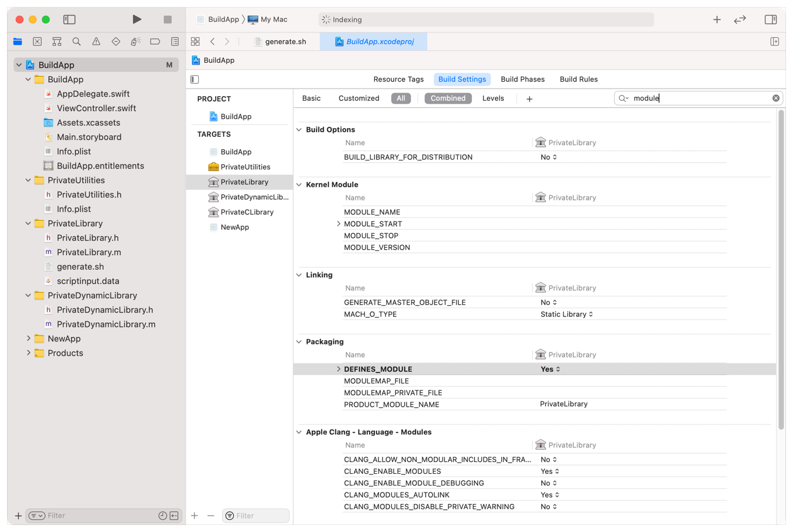This screenshot has height=532, width=793.
Task: Select the All settings filter
Action: coord(401,98)
